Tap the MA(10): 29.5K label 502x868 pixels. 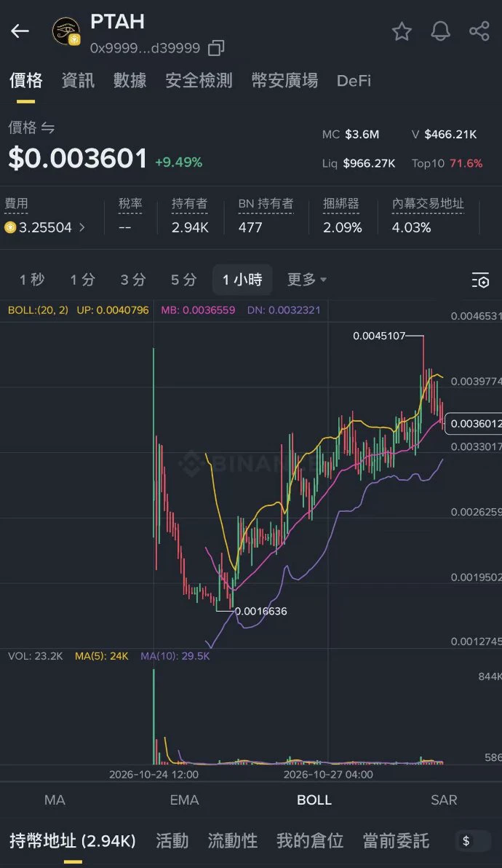pyautogui.click(x=175, y=656)
